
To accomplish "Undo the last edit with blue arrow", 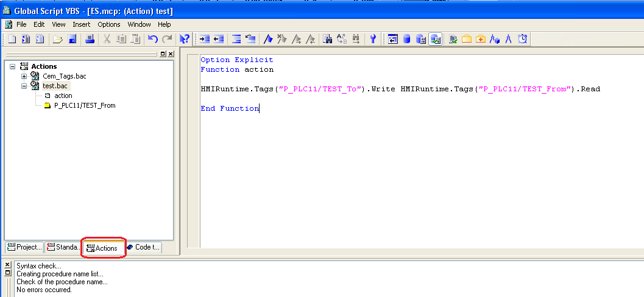I will (153, 39).
